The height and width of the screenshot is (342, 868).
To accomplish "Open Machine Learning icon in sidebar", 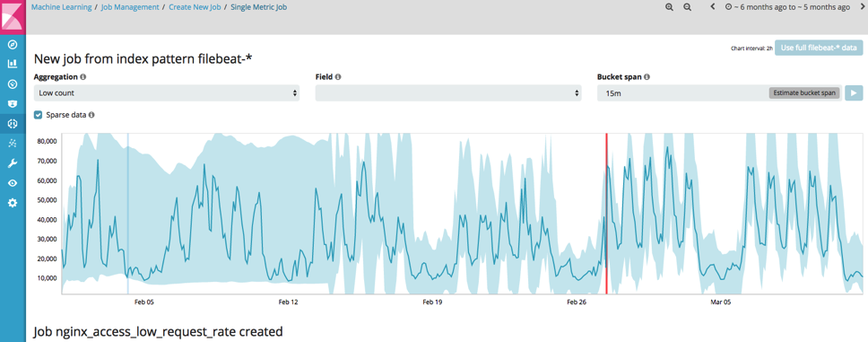I will (x=13, y=124).
